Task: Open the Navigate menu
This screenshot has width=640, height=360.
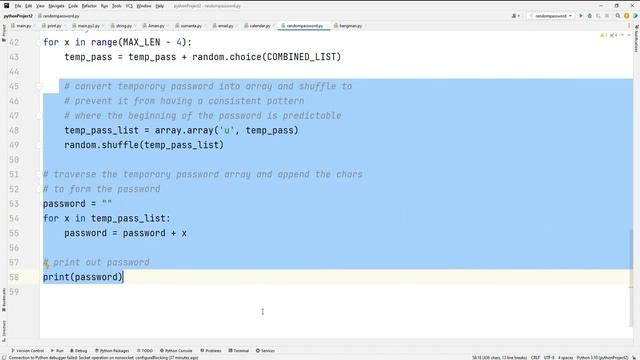Action: click(x=56, y=6)
